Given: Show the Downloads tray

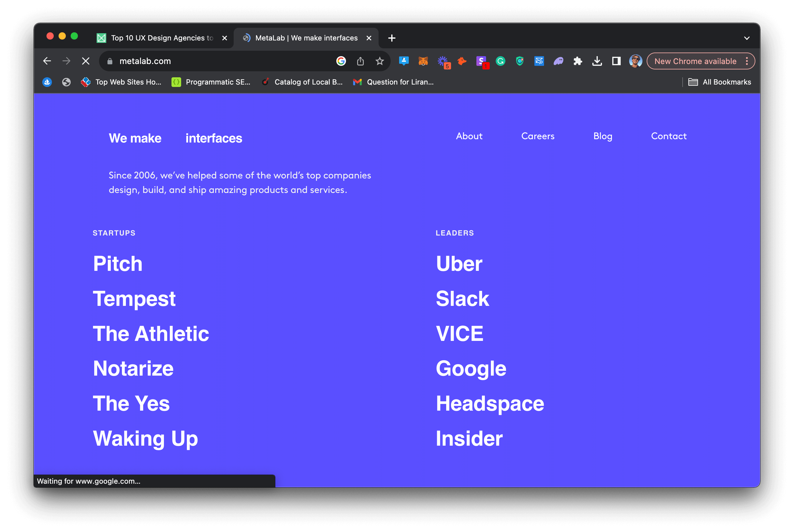Looking at the screenshot, I should tap(597, 61).
